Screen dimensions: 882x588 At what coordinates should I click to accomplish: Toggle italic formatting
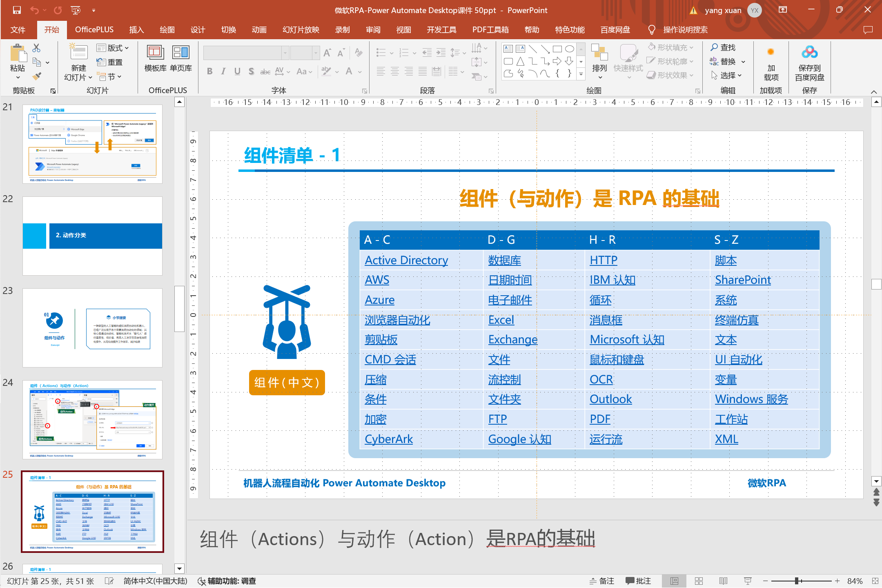pos(223,71)
